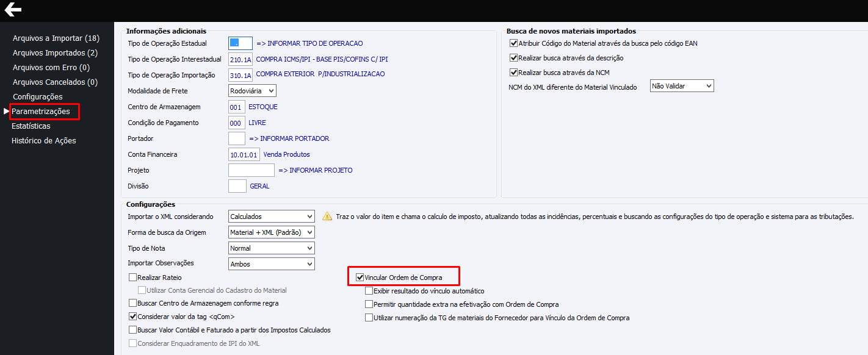Click the back arrow icon
The image size is (868, 355).
point(13,9)
